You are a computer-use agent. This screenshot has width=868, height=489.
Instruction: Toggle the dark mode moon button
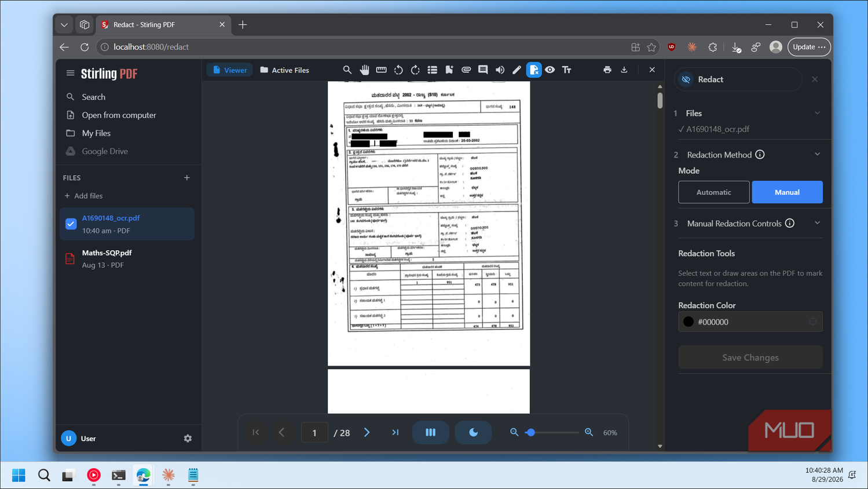[x=473, y=432]
